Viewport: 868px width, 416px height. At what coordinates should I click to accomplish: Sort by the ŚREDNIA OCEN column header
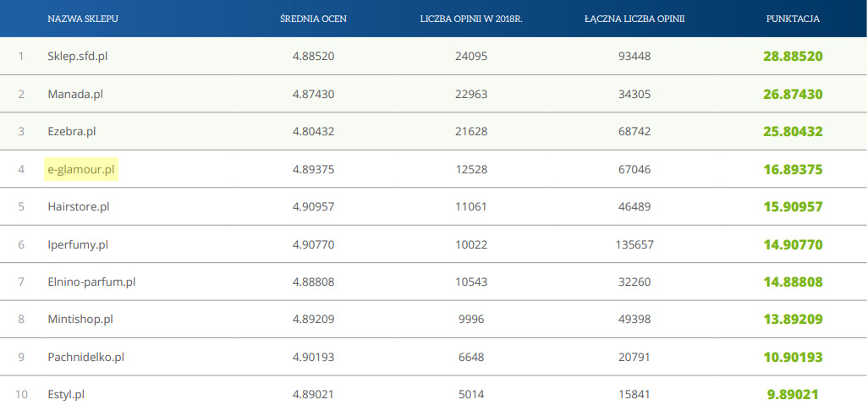[x=313, y=19]
